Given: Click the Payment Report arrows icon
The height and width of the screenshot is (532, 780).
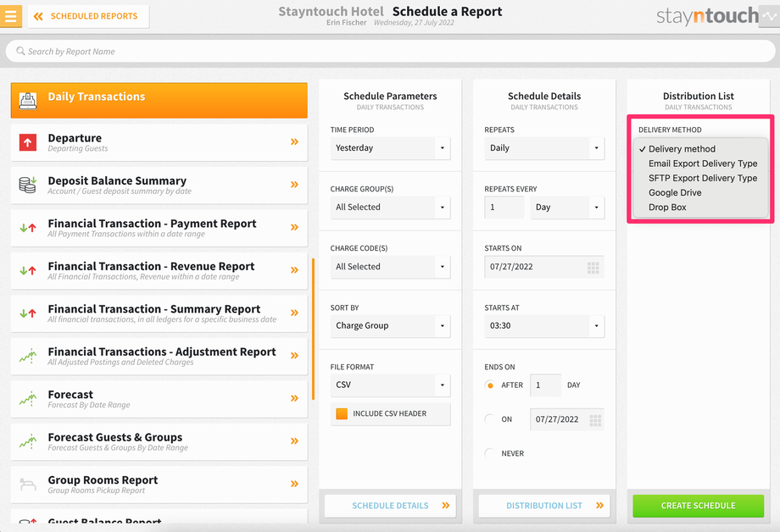Looking at the screenshot, I should pyautogui.click(x=28, y=228).
